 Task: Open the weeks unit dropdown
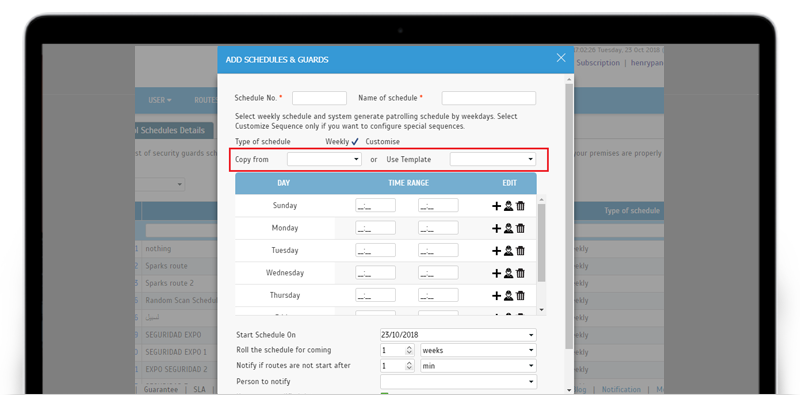point(478,350)
